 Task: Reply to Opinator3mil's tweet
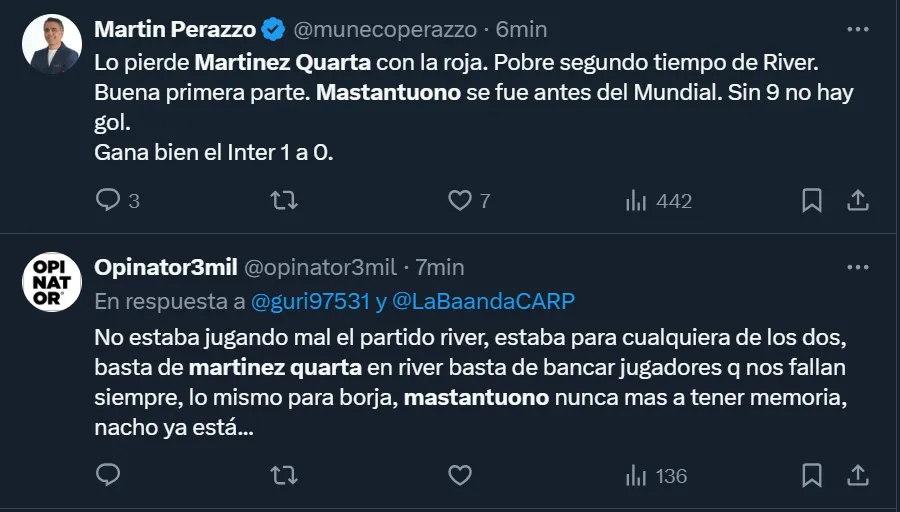108,475
